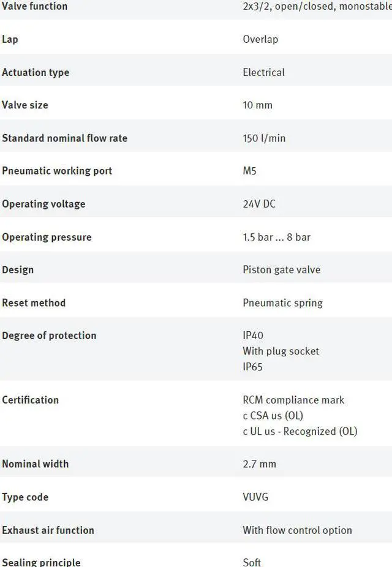
Task: Click the Sealing principle label
Action: coord(41,562)
